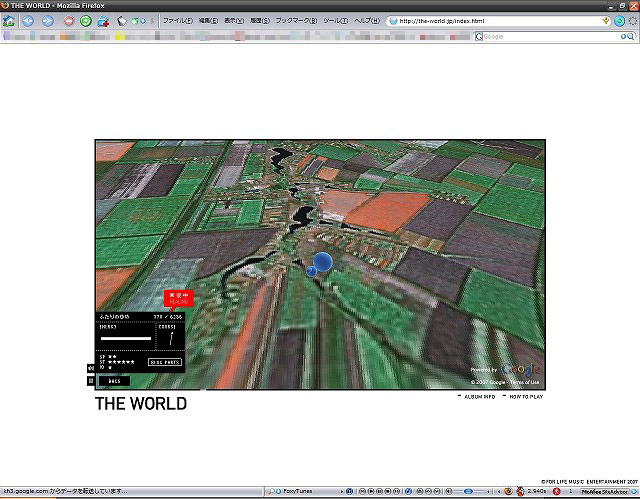Click FoxyTunes stop button
The height and width of the screenshot is (499, 640).
pos(388,491)
